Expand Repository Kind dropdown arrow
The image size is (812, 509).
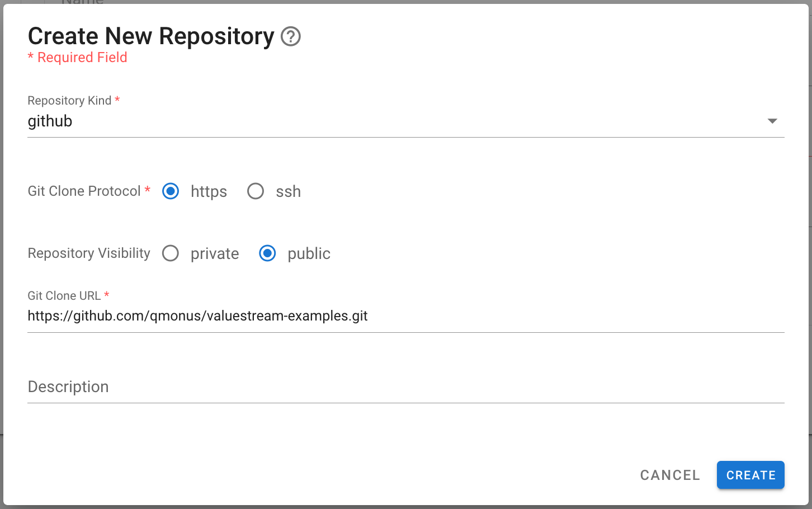coord(772,121)
